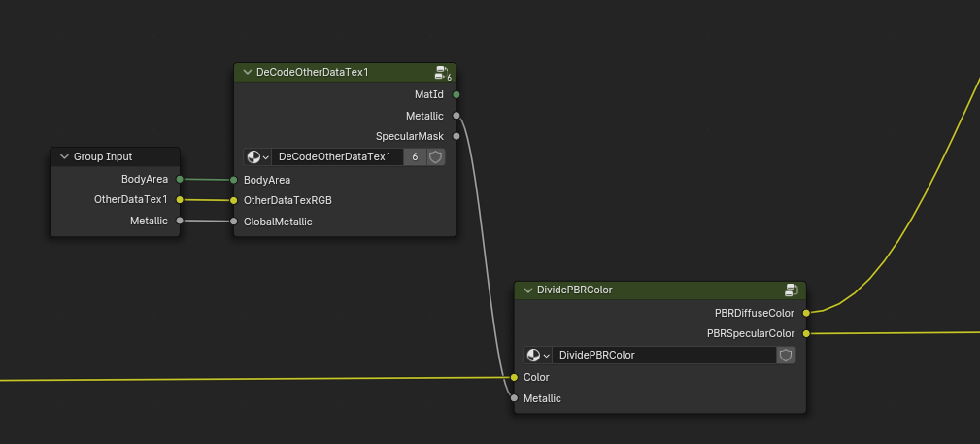Click node group icon in DividePBRColor header
Image resolution: width=980 pixels, height=444 pixels.
point(792,290)
